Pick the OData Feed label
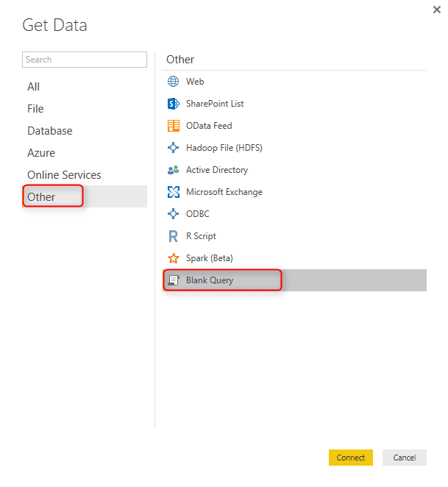Image resolution: width=448 pixels, height=487 pixels. (x=209, y=126)
